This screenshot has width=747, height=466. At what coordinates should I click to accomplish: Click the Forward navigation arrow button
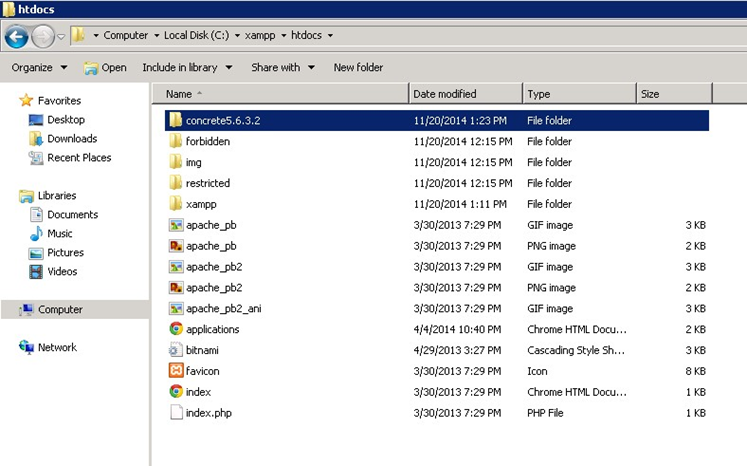tap(42, 36)
